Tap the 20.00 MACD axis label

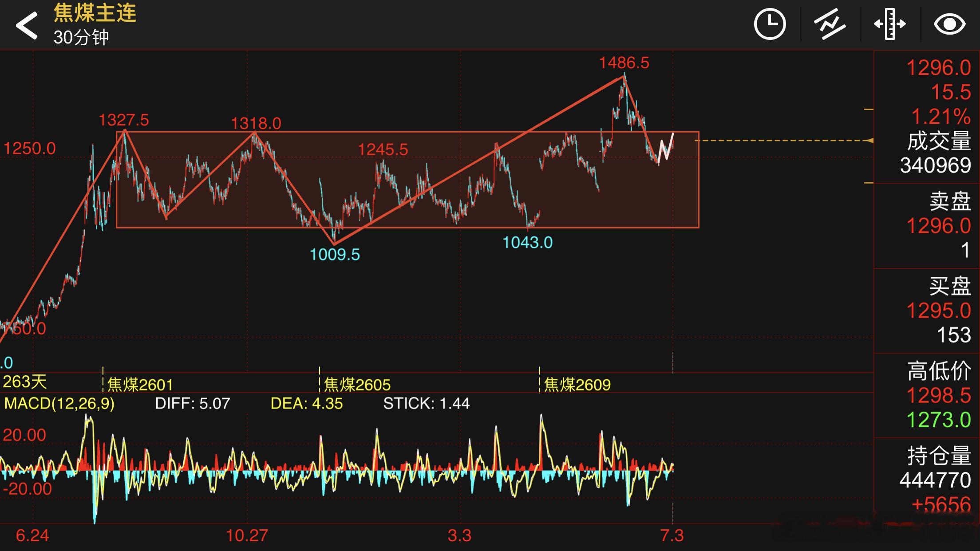pyautogui.click(x=24, y=435)
